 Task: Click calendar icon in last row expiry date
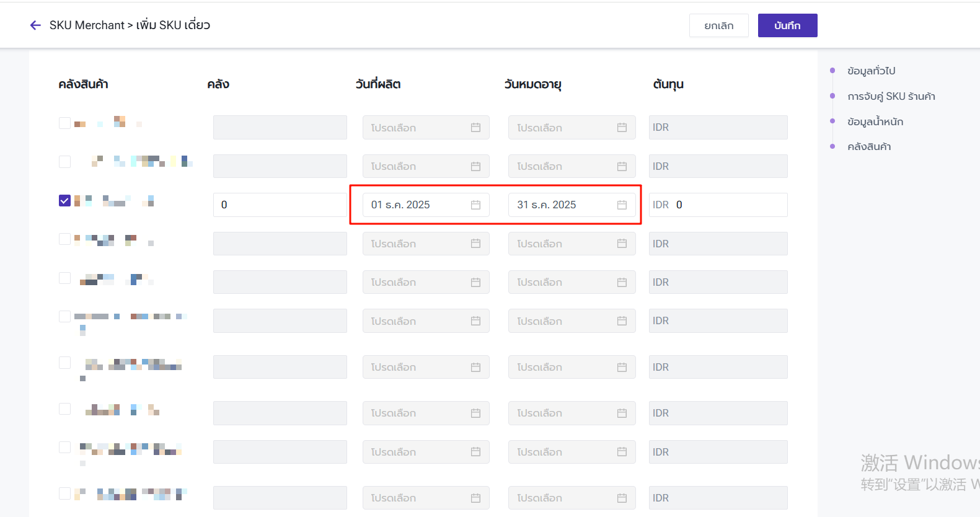pos(622,498)
